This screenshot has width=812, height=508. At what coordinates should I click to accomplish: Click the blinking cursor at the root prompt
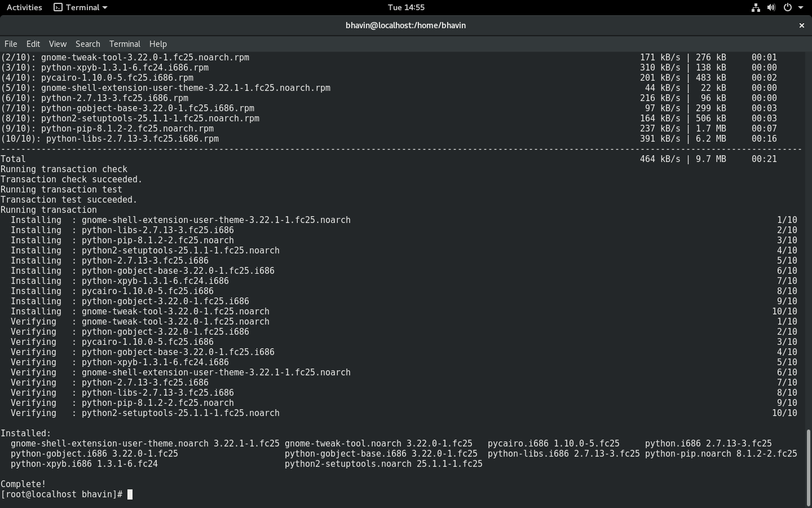pyautogui.click(x=131, y=494)
